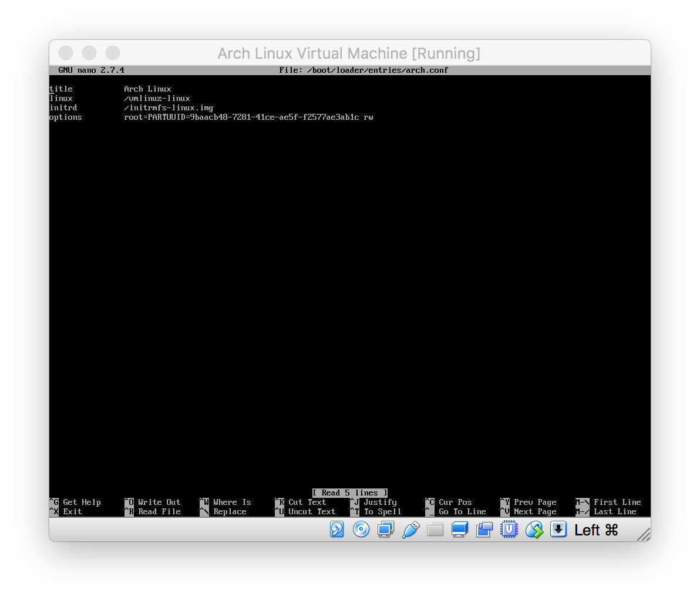Click the single-monitor display settings icon
The image size is (700, 600).
[460, 530]
